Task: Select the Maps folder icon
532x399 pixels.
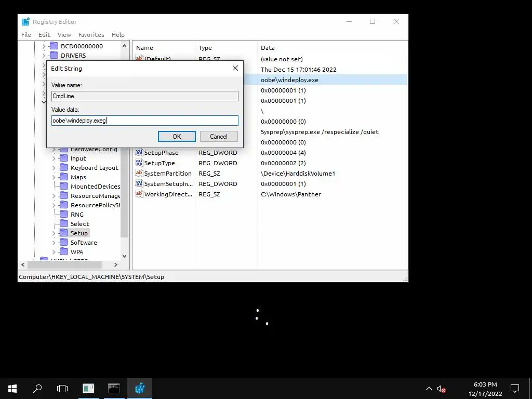Action: tap(64, 177)
